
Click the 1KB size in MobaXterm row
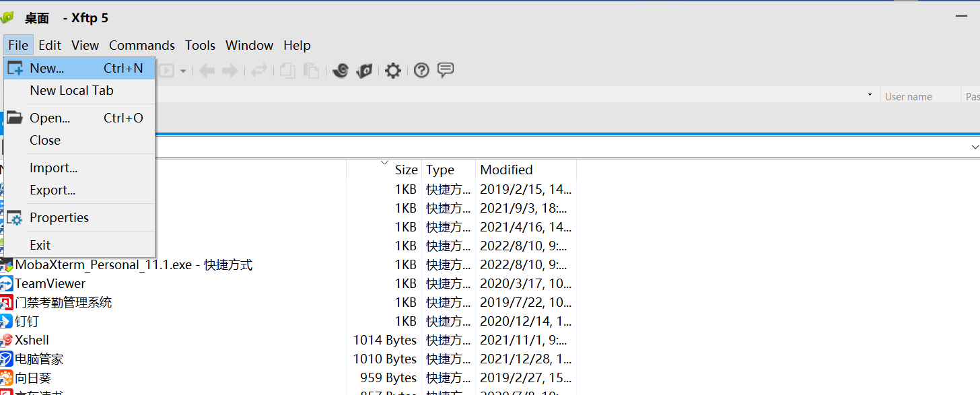pyautogui.click(x=406, y=265)
